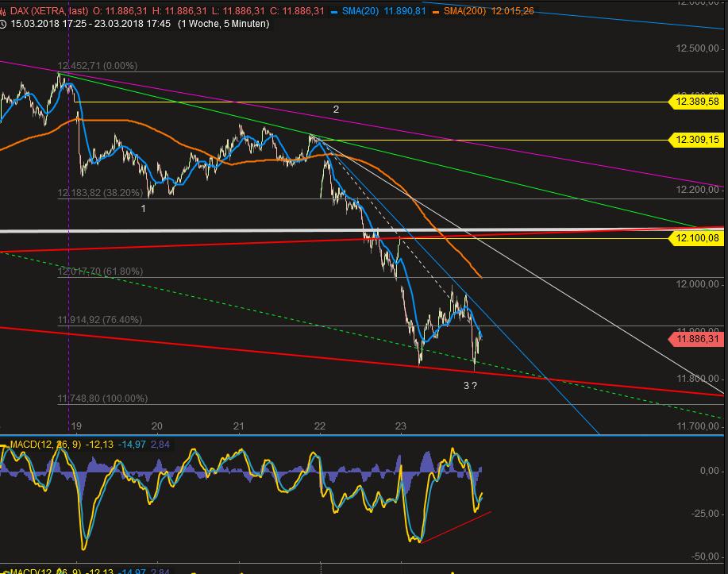Select the red 11.886,31 last-price tag

click(697, 339)
